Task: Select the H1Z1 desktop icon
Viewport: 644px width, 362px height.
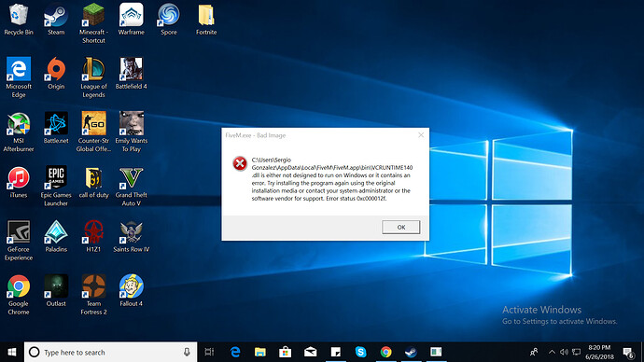Action: point(93,237)
